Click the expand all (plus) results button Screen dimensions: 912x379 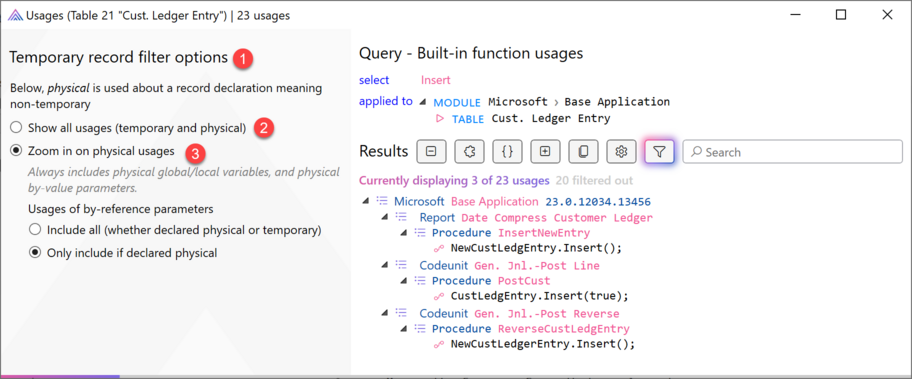545,152
